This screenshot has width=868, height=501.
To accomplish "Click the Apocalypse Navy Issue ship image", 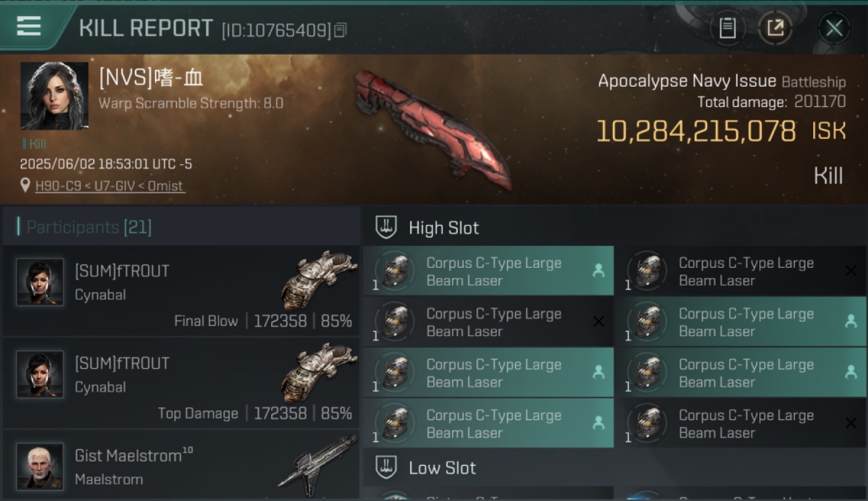I will click(433, 128).
